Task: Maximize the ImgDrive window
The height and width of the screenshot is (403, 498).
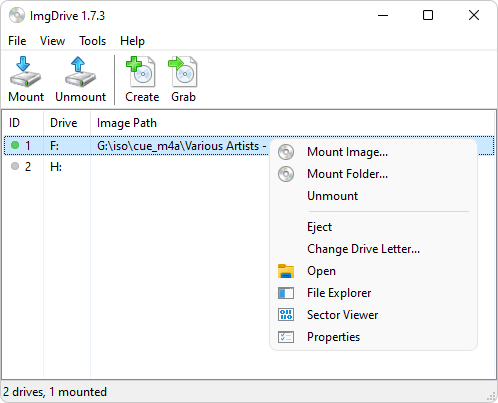Action: [428, 15]
